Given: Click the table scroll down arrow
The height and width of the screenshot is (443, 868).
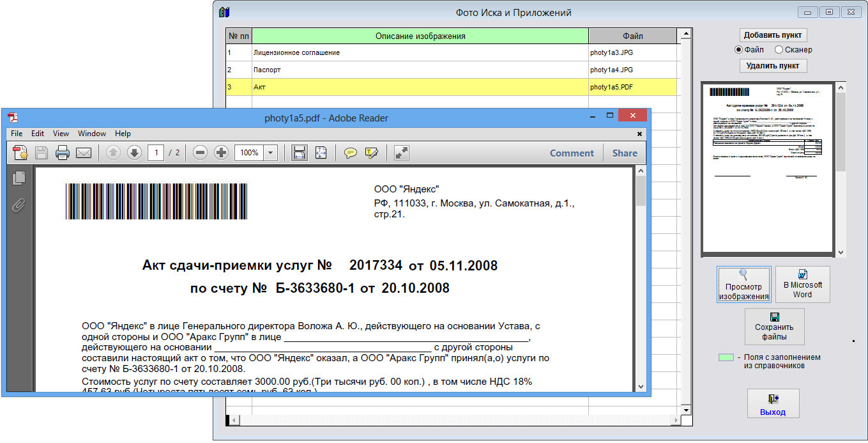Looking at the screenshot, I should tap(685, 409).
